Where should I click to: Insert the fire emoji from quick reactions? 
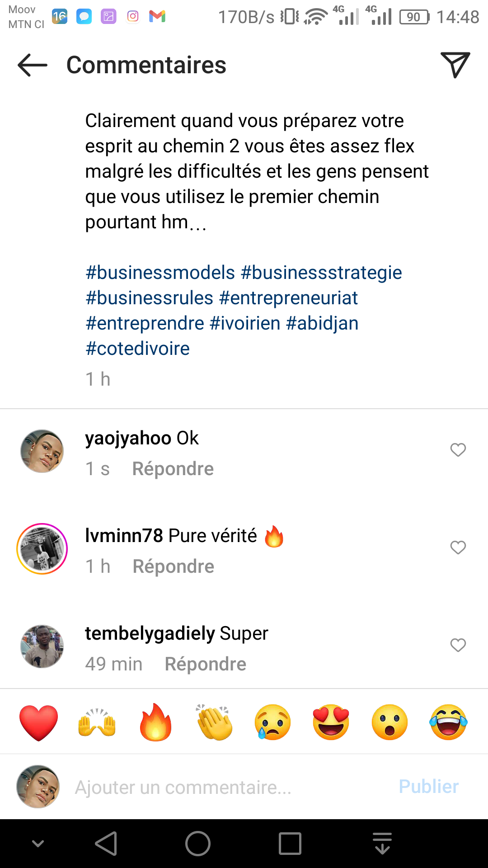tap(156, 722)
